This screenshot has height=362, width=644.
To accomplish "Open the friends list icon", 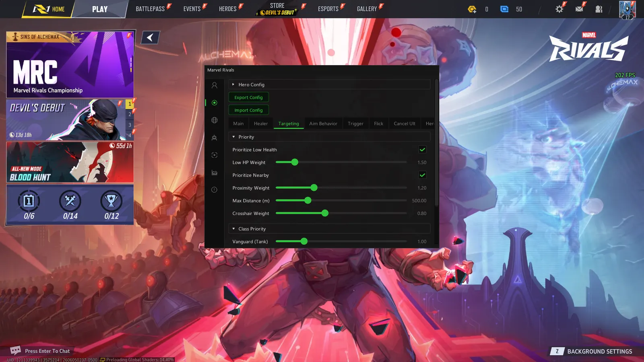I will click(x=599, y=9).
